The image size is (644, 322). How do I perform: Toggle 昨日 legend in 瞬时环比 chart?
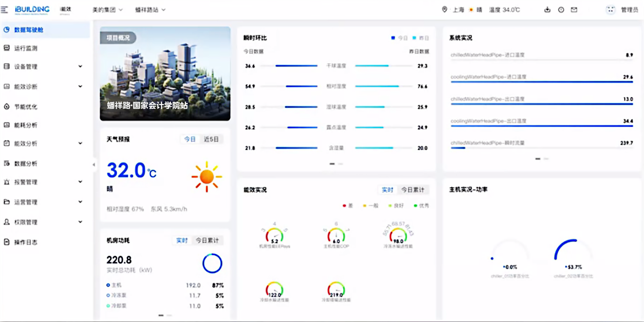[x=420, y=38]
